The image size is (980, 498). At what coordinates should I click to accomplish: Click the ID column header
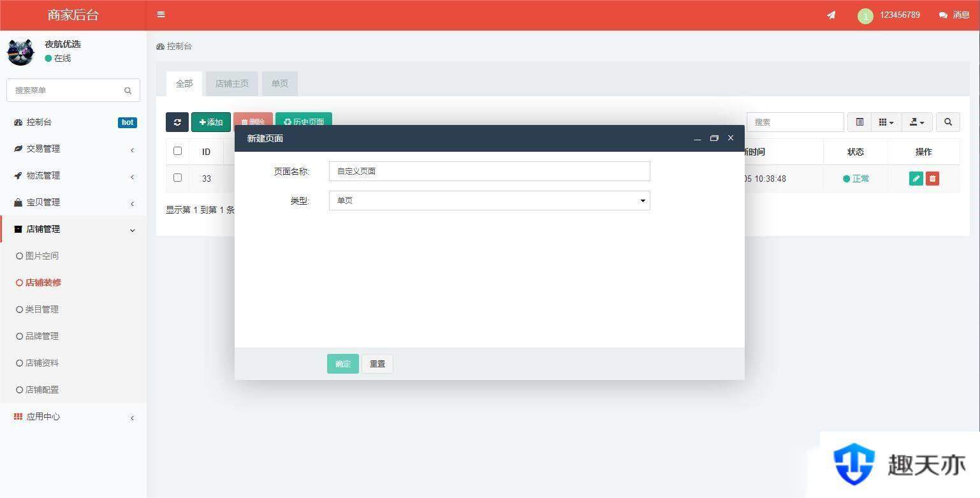(x=207, y=152)
